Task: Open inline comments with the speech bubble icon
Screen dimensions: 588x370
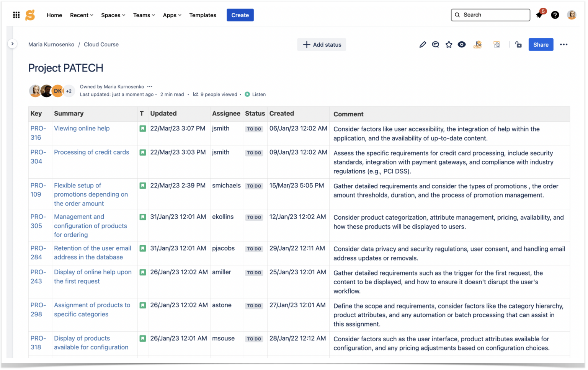Action: [x=435, y=44]
